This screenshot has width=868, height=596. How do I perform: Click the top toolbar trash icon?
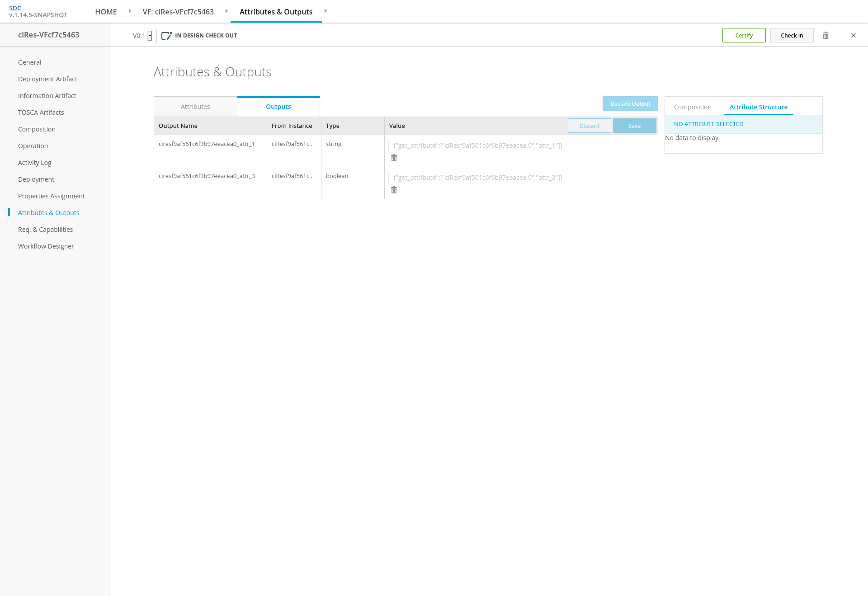826,35
